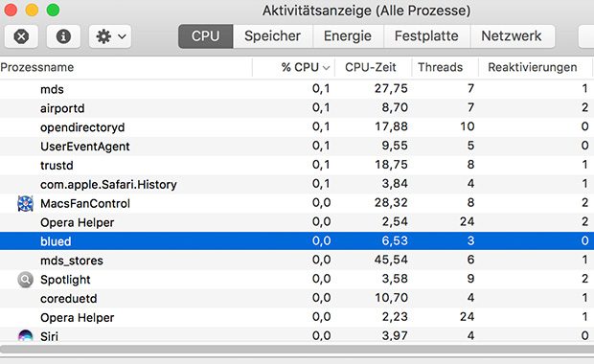Viewport: 594px width, 364px height.
Task: Select the opendirectoryd process row
Action: (297, 126)
